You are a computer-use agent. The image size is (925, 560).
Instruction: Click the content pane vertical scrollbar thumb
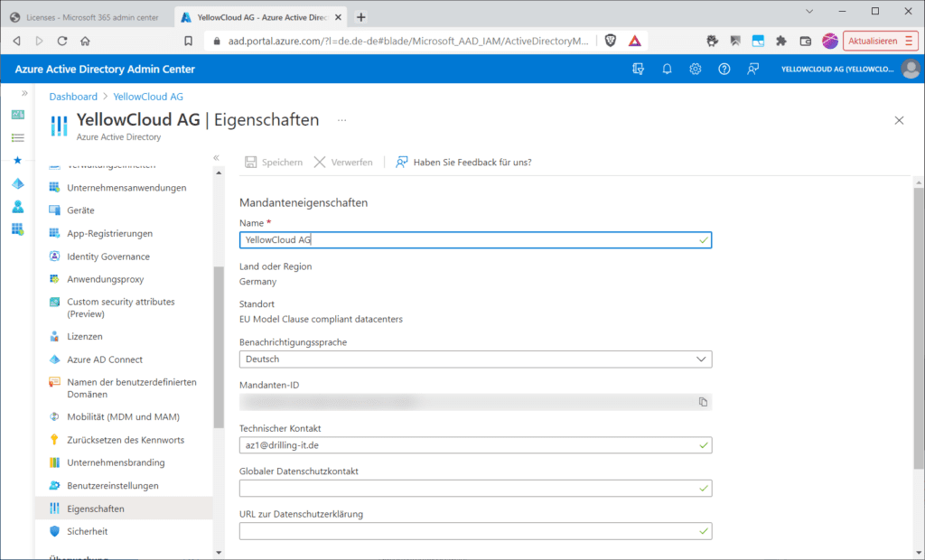(x=919, y=329)
